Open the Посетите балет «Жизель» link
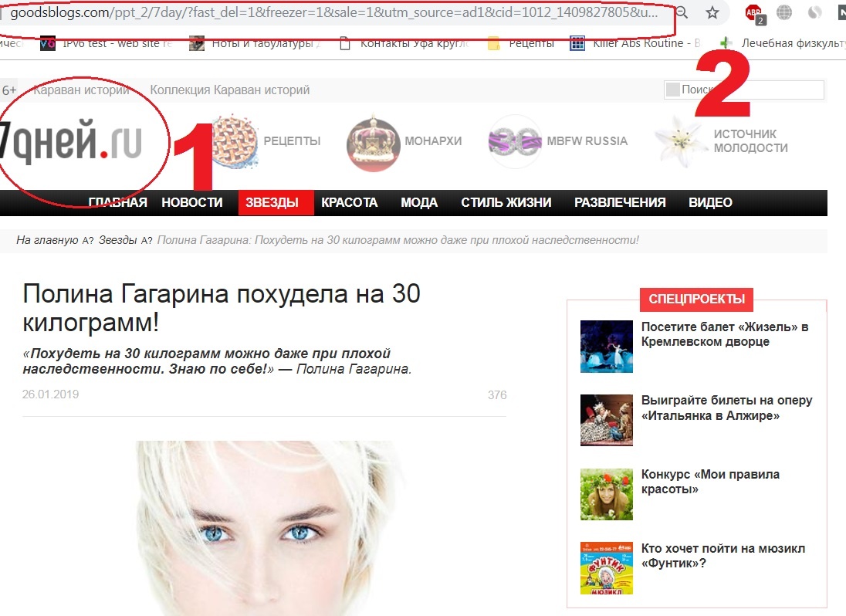Viewport: 846px width, 616px height. pos(725,334)
